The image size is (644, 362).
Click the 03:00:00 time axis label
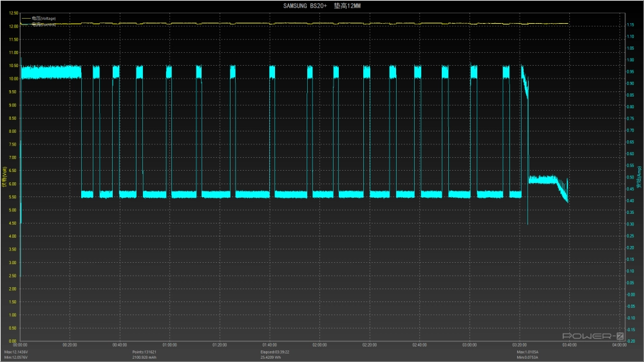469,345
